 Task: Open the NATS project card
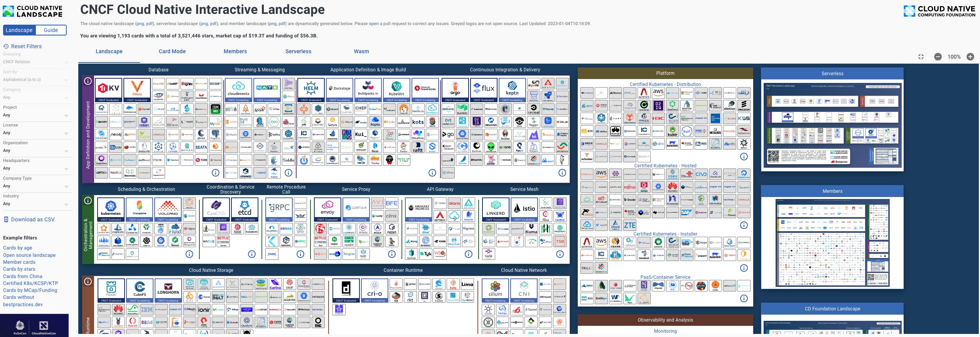(267, 90)
